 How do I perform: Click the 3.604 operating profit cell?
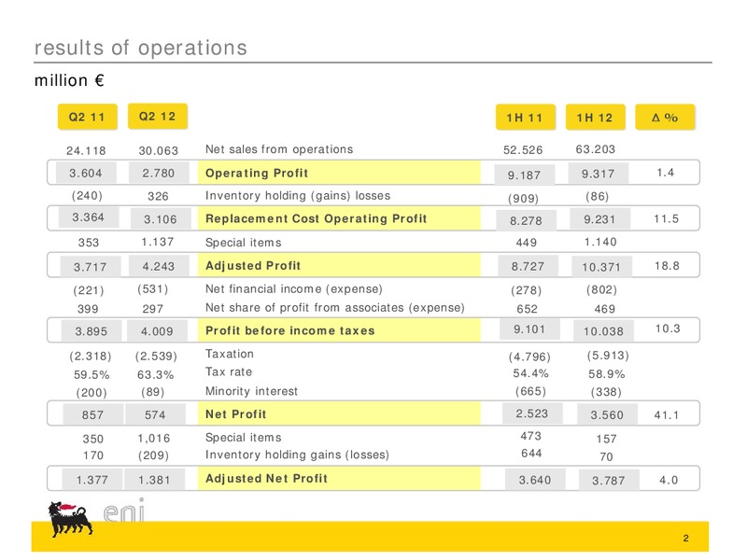(x=86, y=173)
